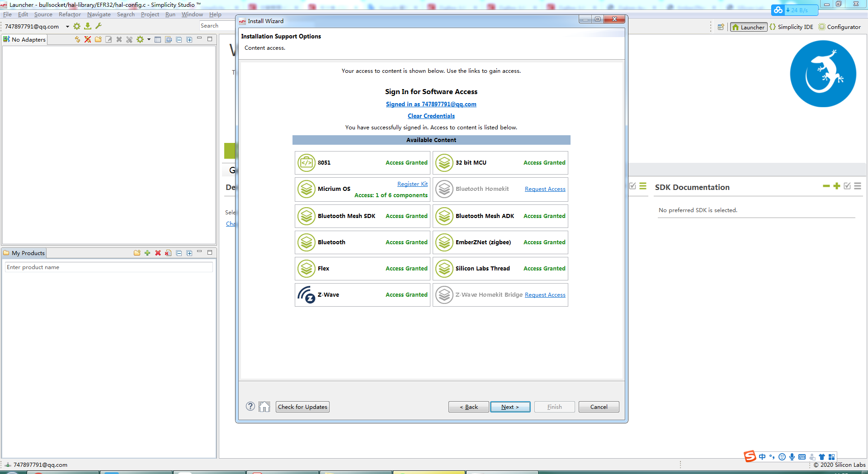Click the Sogou input method icon in system tray

point(750,456)
